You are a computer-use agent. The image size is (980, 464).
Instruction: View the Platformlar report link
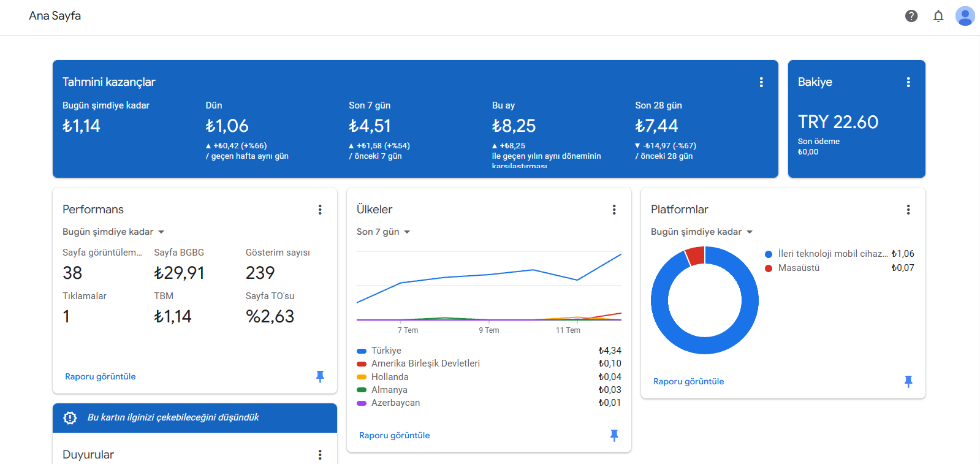[689, 381]
